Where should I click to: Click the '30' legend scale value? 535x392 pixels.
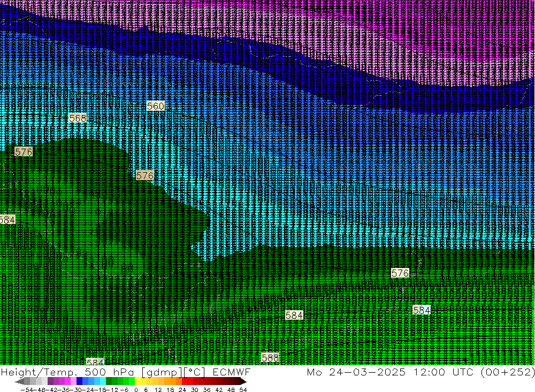pyautogui.click(x=195, y=390)
